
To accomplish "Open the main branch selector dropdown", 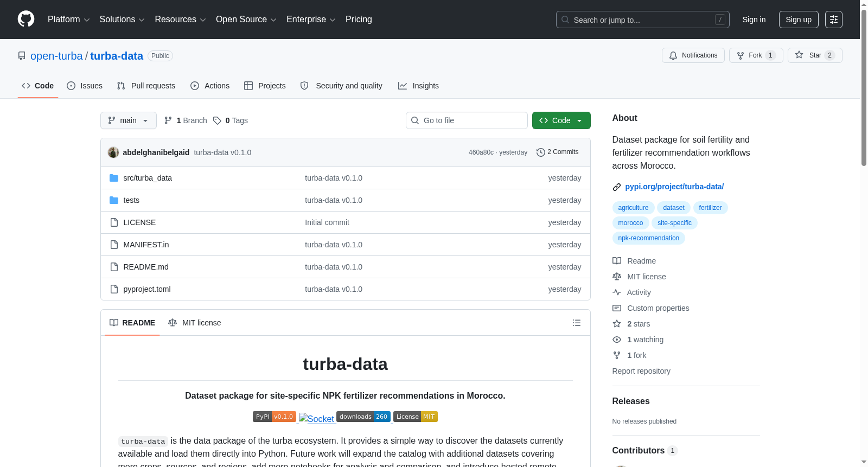I will click(129, 120).
